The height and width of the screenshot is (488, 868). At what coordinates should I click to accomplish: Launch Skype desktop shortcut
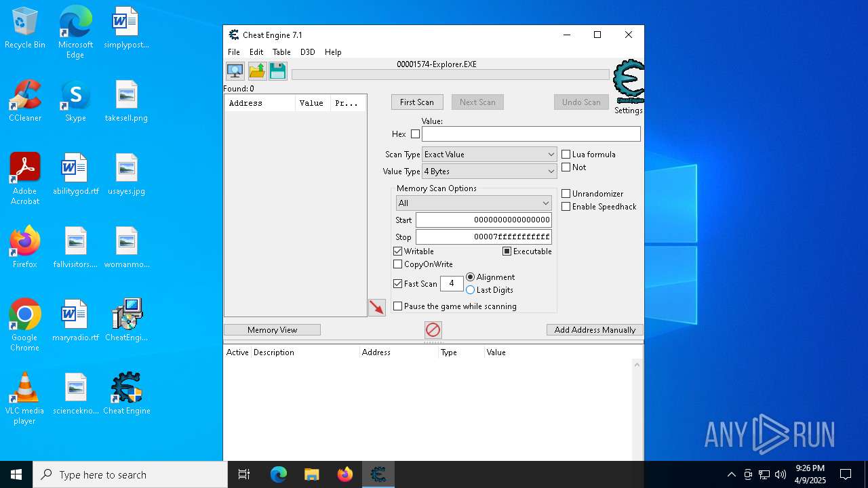tap(75, 102)
